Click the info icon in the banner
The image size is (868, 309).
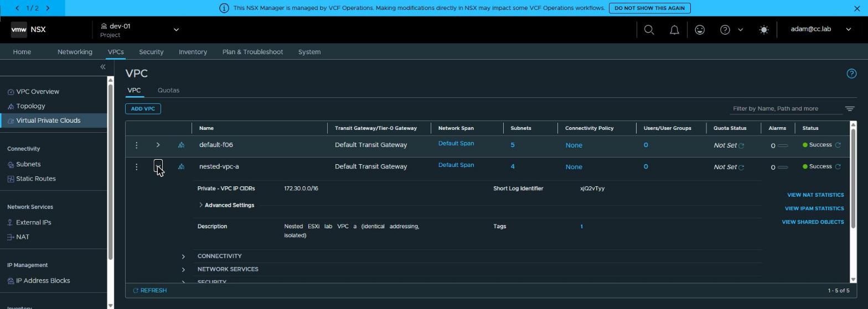click(224, 8)
